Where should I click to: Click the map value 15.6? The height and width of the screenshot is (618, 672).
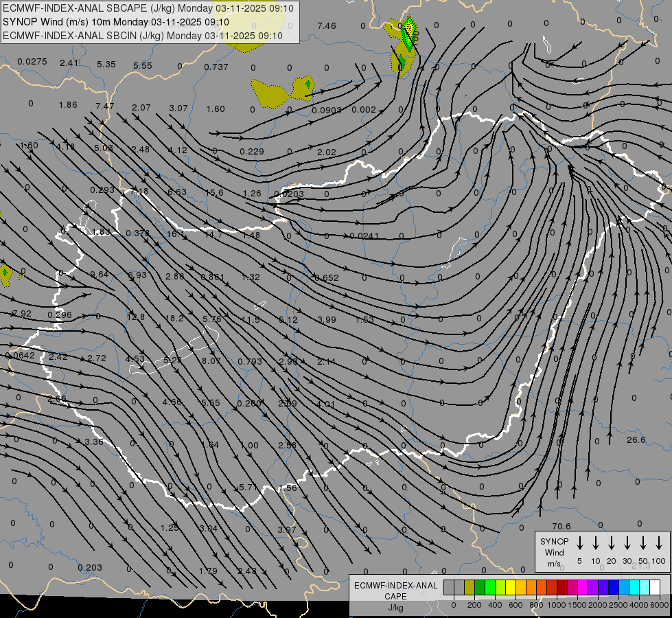(214, 193)
